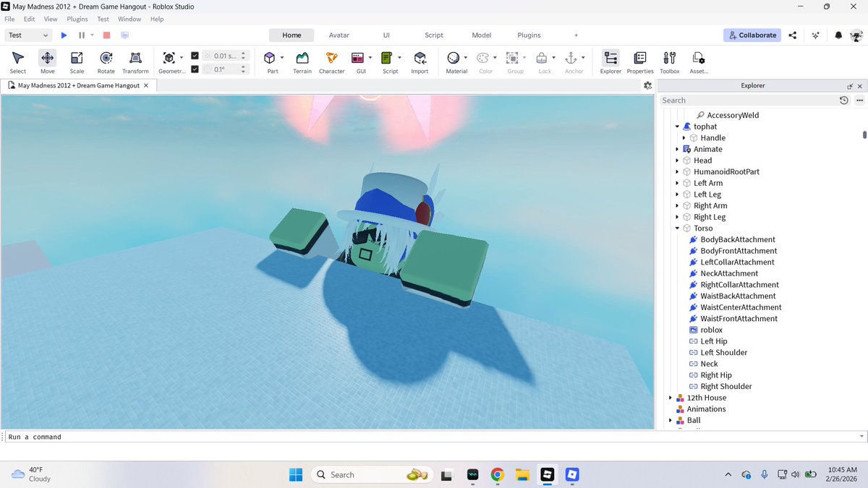Open Chrome from the taskbar
This screenshot has width=868, height=488.
pyautogui.click(x=497, y=475)
